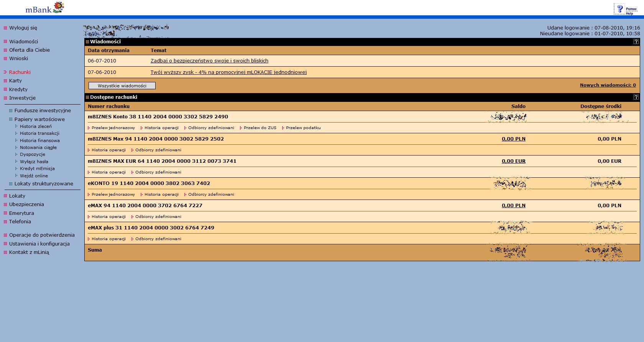Select Wyłącz hasła option
The image size is (644, 342).
[34, 162]
